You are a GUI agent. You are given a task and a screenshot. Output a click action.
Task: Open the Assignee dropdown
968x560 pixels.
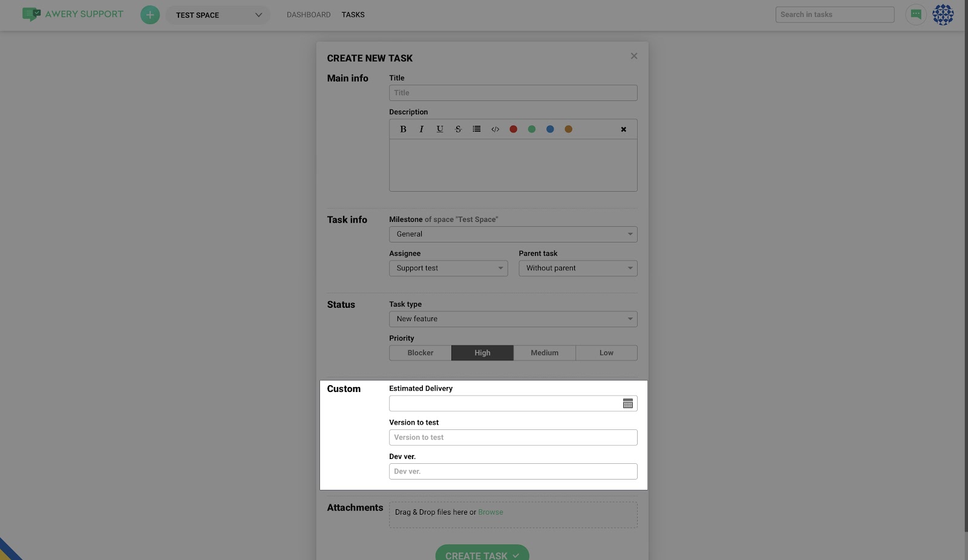point(448,269)
